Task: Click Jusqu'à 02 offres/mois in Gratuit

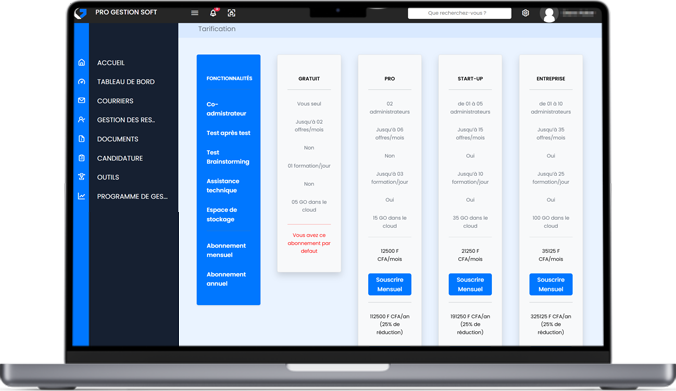Action: coord(309,126)
